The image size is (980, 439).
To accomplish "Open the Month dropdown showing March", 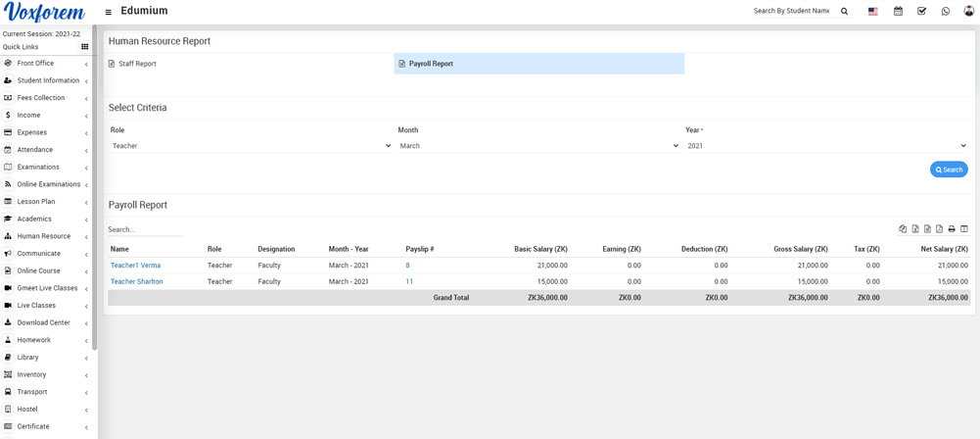I will (537, 146).
